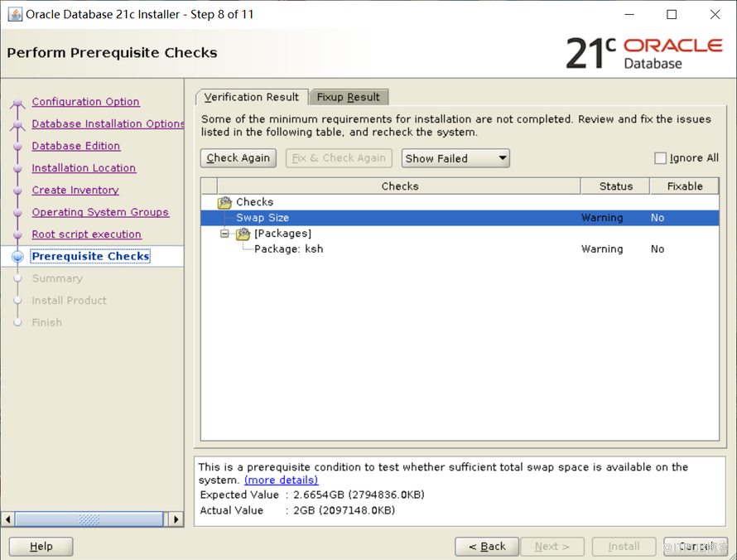Go to the Database Edition step

coord(76,146)
